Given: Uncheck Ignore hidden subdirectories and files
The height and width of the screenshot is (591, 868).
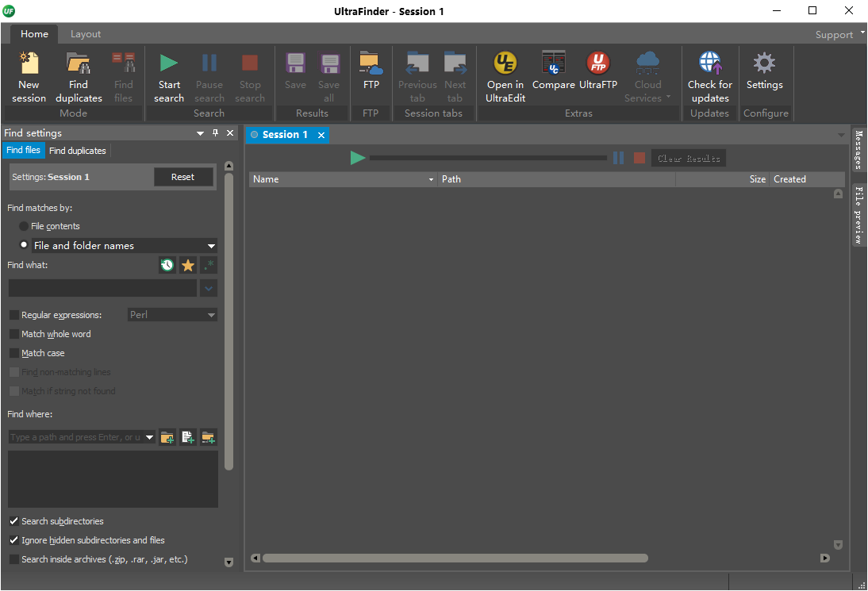Looking at the screenshot, I should click(14, 540).
